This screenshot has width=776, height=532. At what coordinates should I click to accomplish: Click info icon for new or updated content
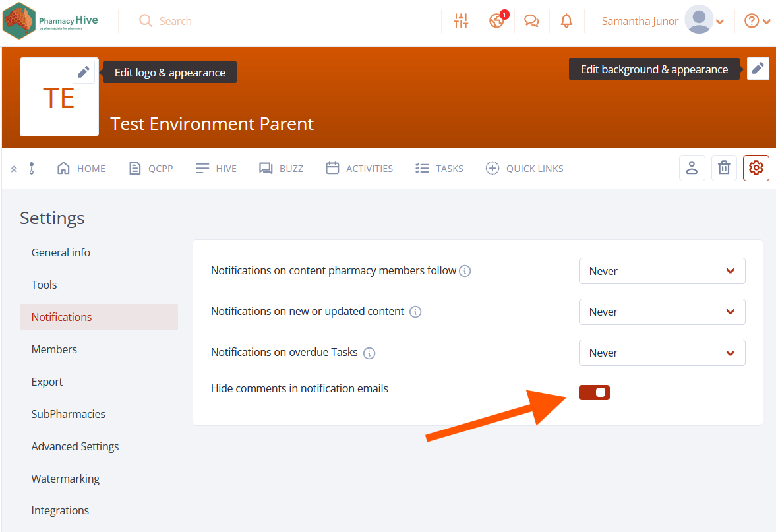tap(415, 312)
